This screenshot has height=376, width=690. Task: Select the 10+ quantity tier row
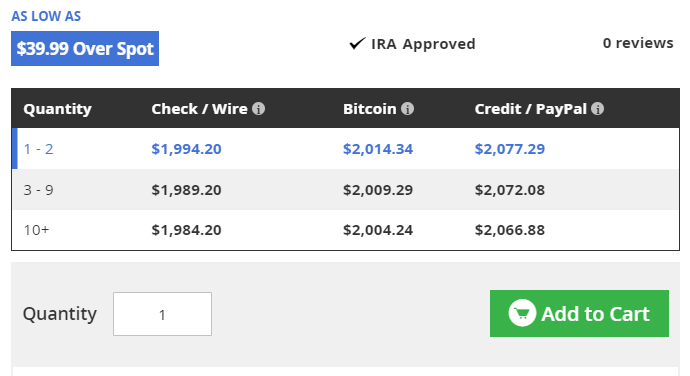point(345,230)
